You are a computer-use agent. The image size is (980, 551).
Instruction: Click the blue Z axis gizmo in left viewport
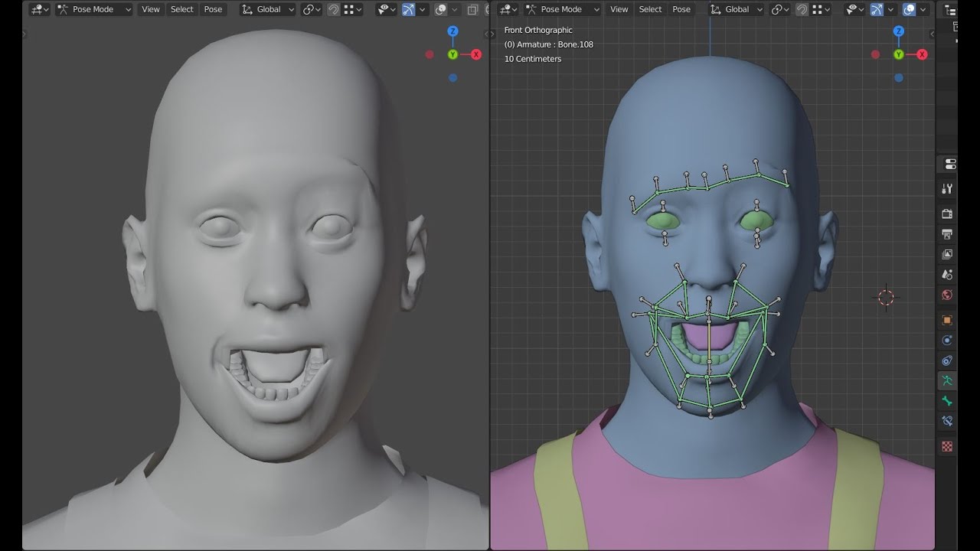pyautogui.click(x=452, y=31)
